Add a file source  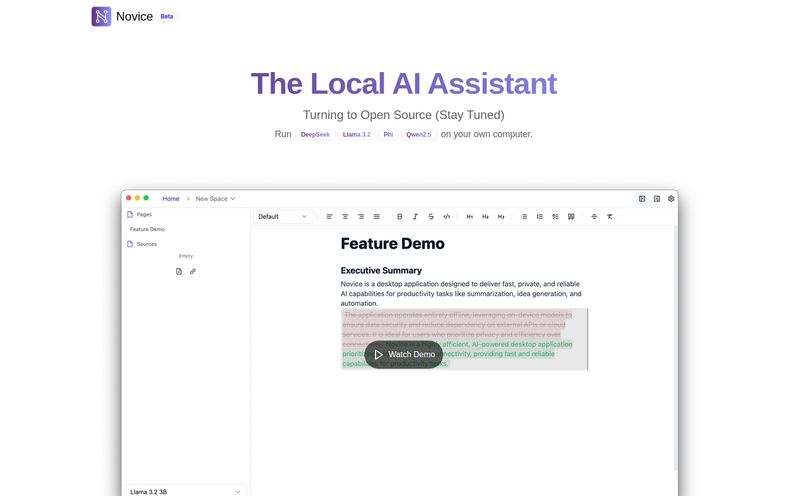[179, 271]
